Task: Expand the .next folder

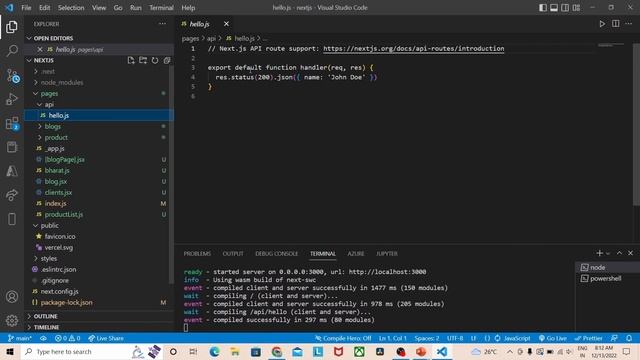Action: [x=48, y=71]
